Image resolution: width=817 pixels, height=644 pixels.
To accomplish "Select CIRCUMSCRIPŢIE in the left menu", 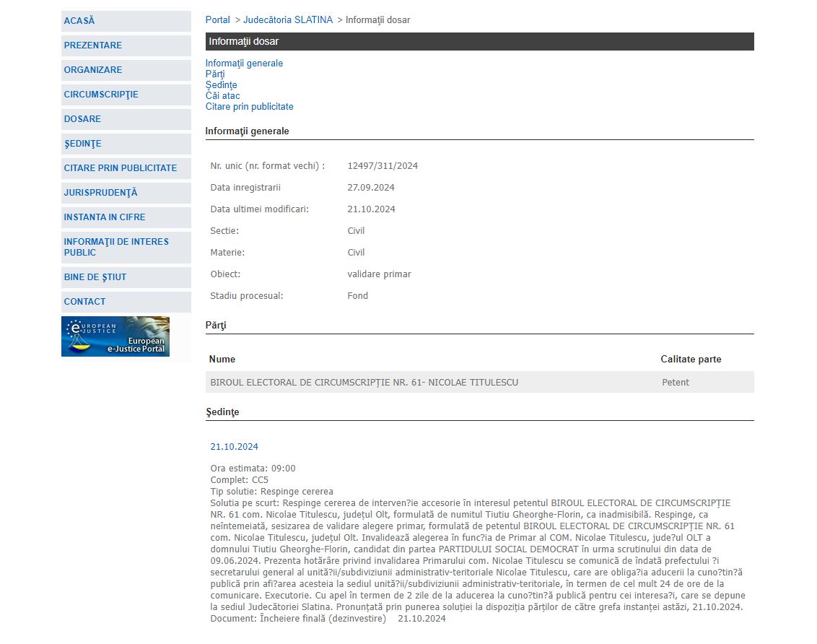I will point(101,95).
